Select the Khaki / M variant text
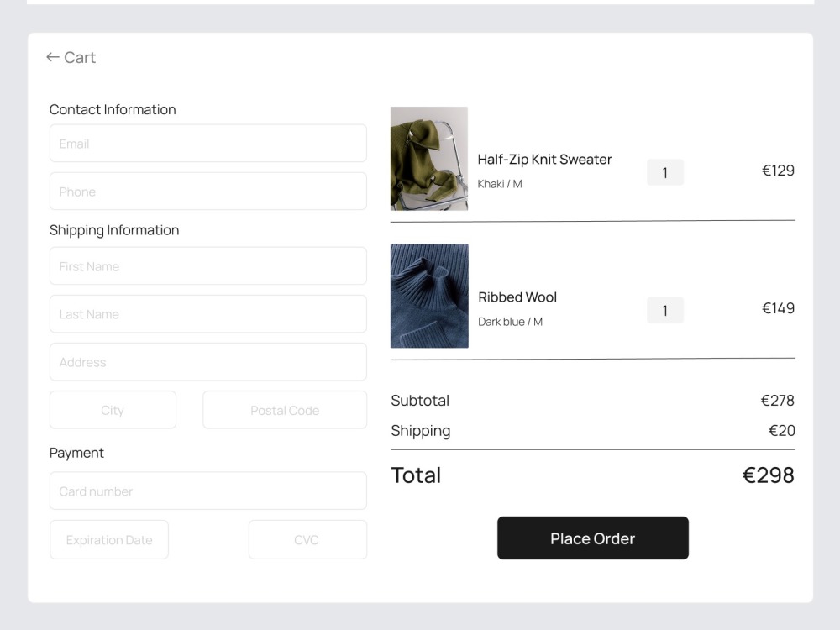840x630 pixels. [499, 184]
